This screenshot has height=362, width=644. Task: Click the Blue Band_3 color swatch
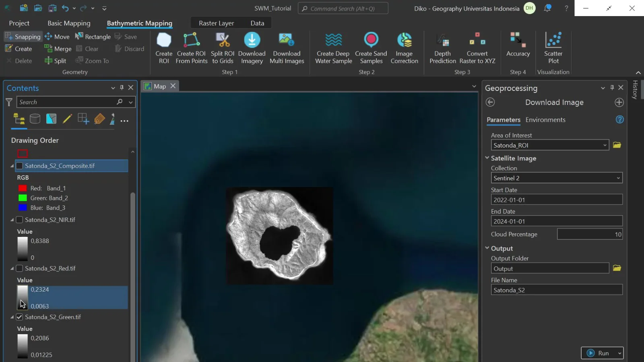click(23, 208)
